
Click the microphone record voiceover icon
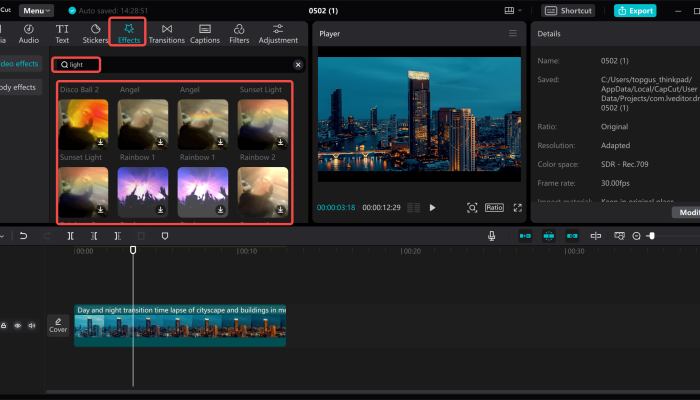click(x=492, y=236)
